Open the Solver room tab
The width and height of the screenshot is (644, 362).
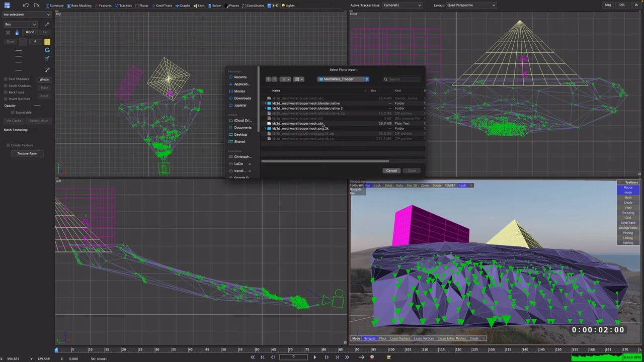pyautogui.click(x=214, y=6)
